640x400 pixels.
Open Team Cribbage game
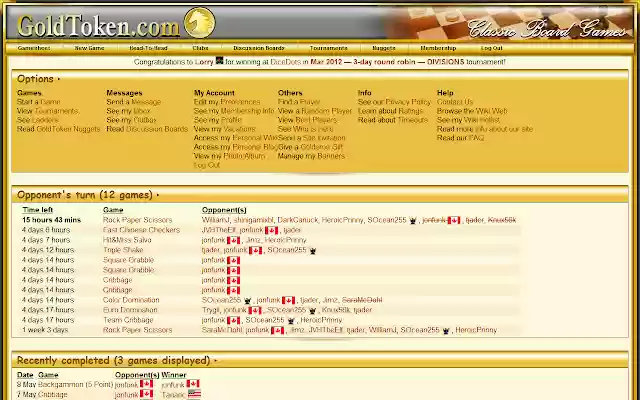pos(128,320)
